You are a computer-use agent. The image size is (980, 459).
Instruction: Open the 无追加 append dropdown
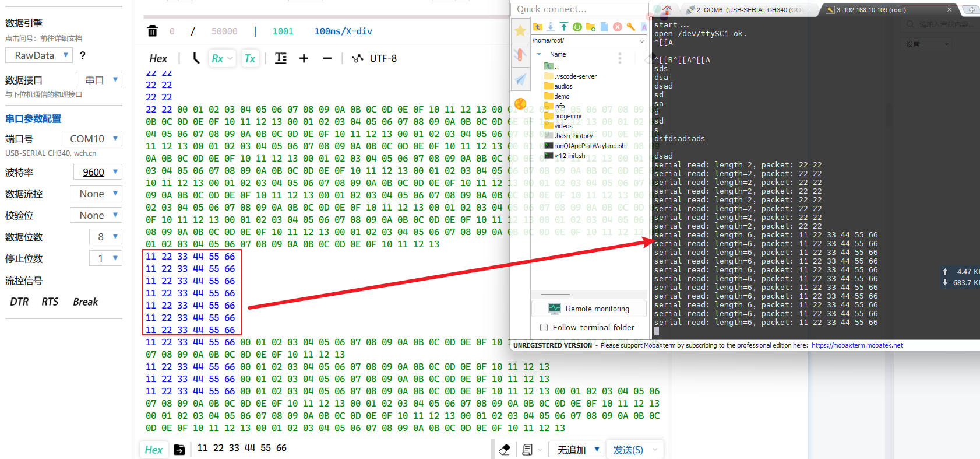(577, 450)
